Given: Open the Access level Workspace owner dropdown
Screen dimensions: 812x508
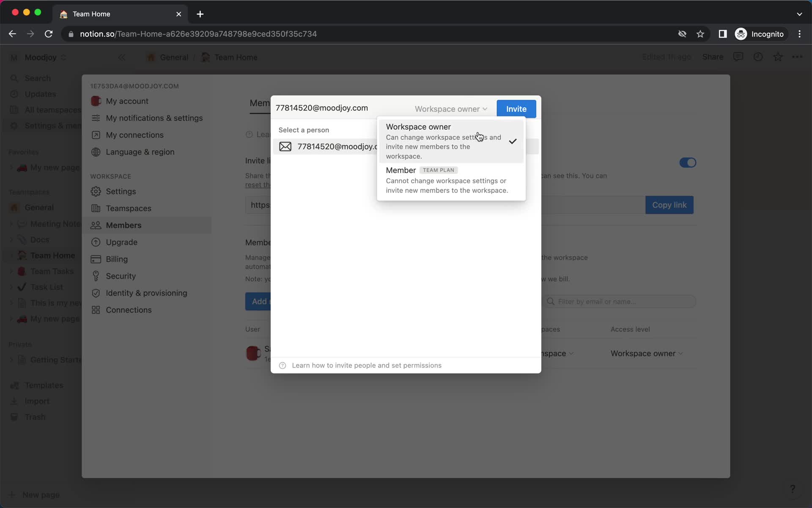Looking at the screenshot, I should pos(646,353).
